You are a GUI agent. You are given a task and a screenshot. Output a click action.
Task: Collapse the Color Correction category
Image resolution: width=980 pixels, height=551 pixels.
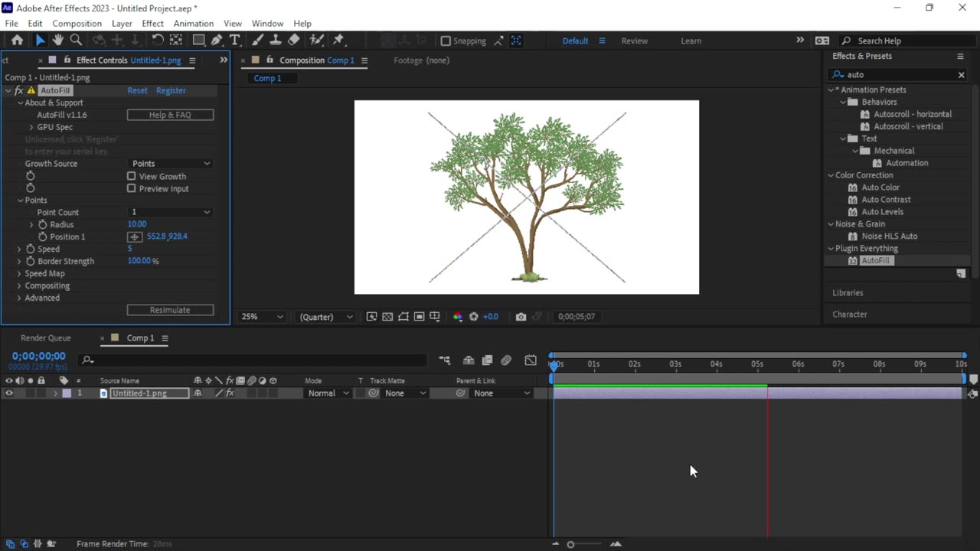(831, 175)
